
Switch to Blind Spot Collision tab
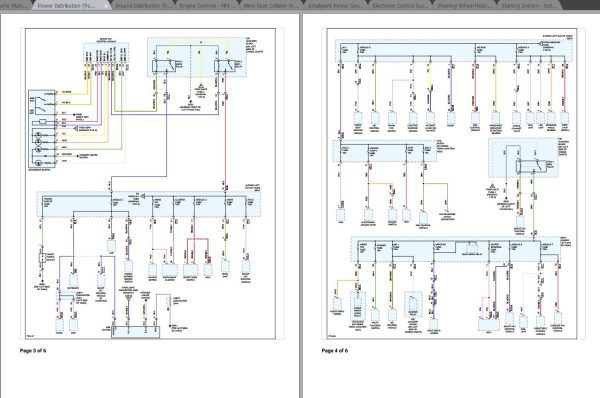pyautogui.click(x=271, y=5)
